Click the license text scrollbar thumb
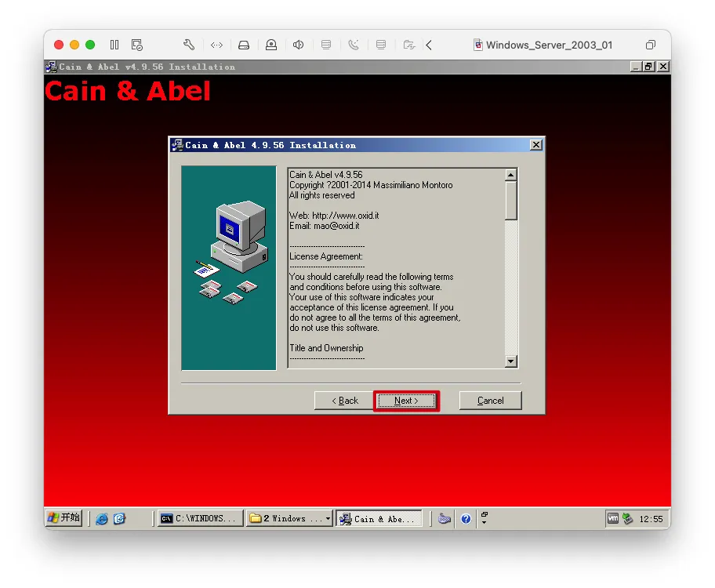 click(x=510, y=201)
